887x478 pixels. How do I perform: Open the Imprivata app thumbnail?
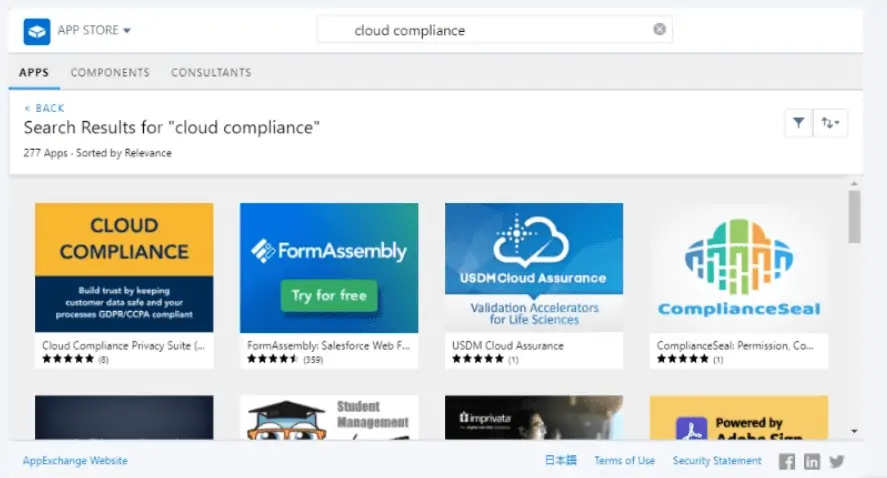pyautogui.click(x=534, y=417)
